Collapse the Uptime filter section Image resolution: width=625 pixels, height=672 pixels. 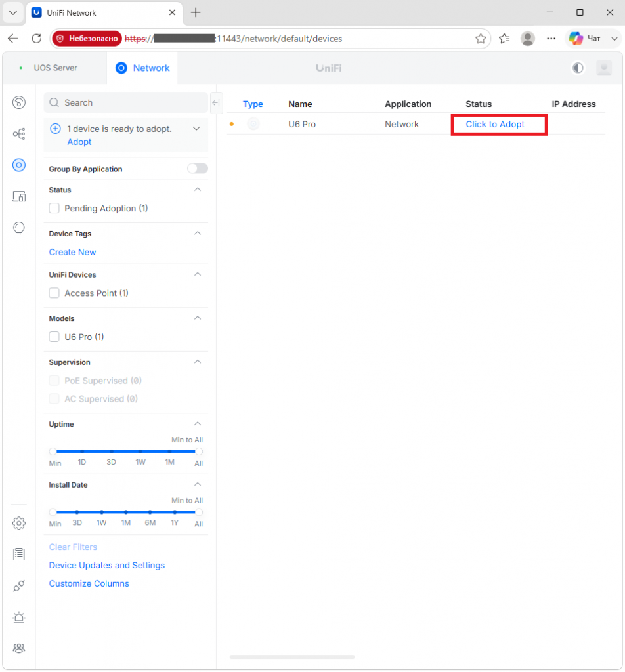[x=198, y=423]
